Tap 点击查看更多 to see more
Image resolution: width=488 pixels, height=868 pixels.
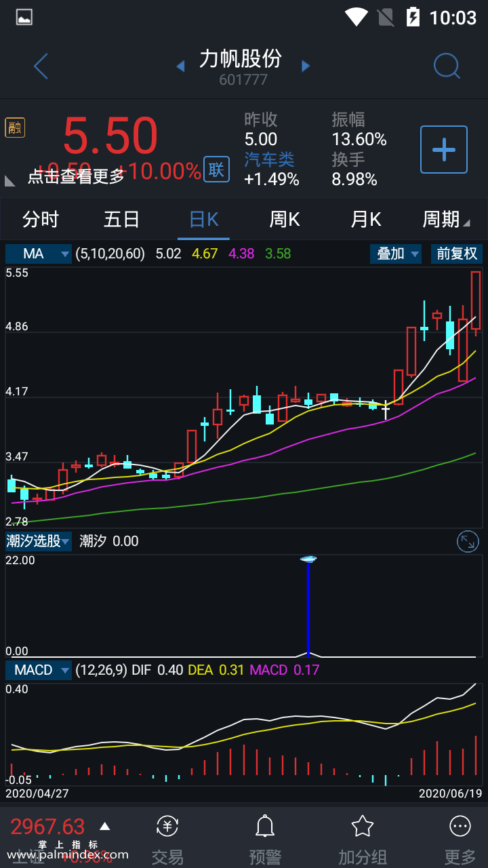pyautogui.click(x=76, y=176)
